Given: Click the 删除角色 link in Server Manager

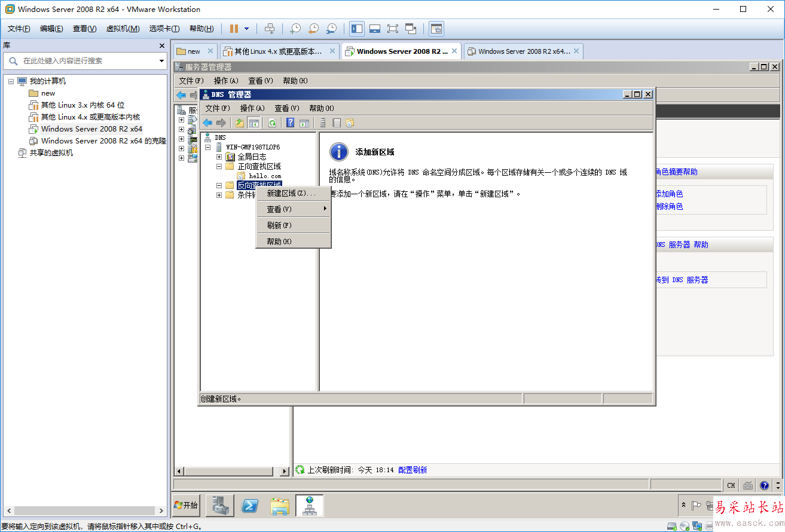Looking at the screenshot, I should pos(669,206).
